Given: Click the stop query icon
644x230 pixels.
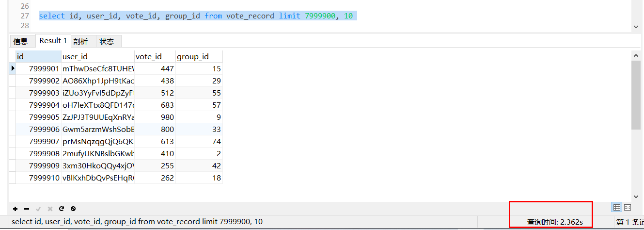Looking at the screenshot, I should pyautogui.click(x=73, y=209).
